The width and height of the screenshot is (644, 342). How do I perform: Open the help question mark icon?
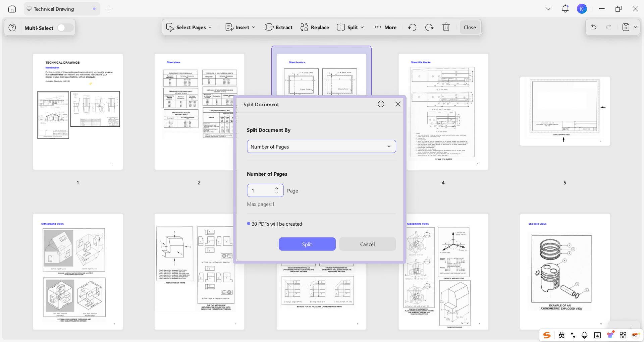[12, 27]
